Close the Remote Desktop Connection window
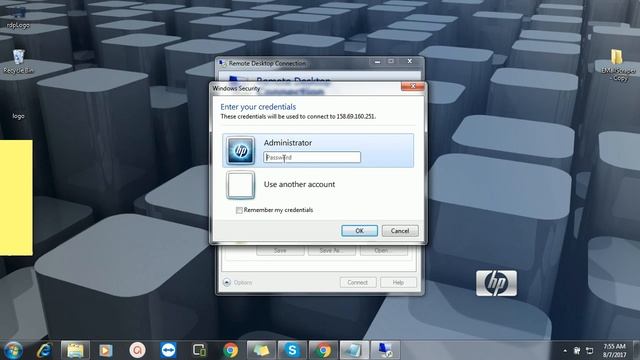The width and height of the screenshot is (640, 360). point(410,61)
